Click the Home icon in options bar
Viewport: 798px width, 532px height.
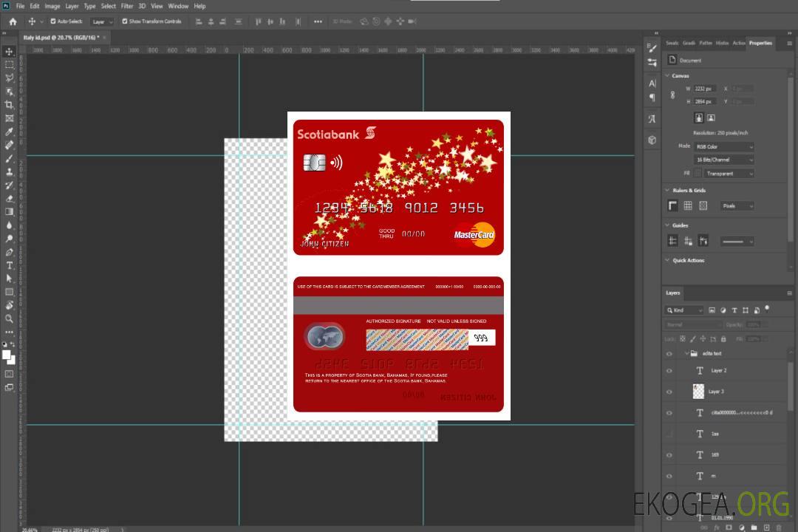pos(13,21)
